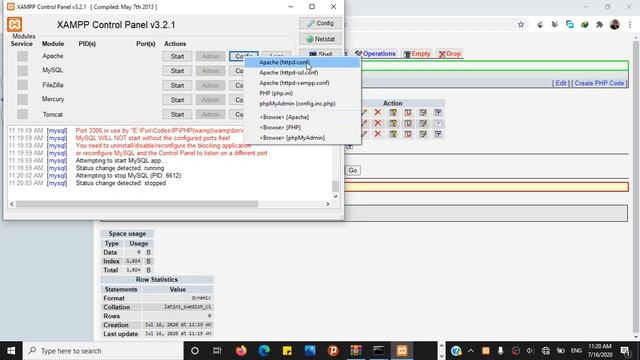Click the XAMPP log vertical scrollbar thumb
640x360 pixels.
click(x=336, y=186)
